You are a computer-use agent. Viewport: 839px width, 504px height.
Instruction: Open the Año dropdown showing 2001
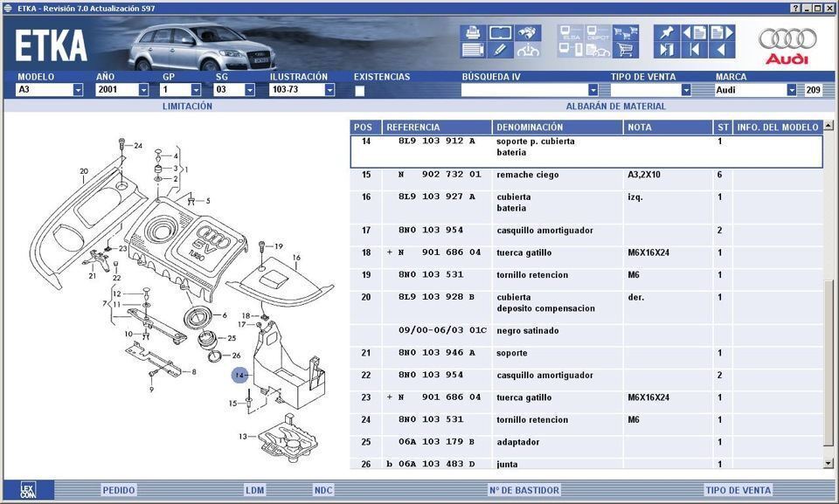143,90
